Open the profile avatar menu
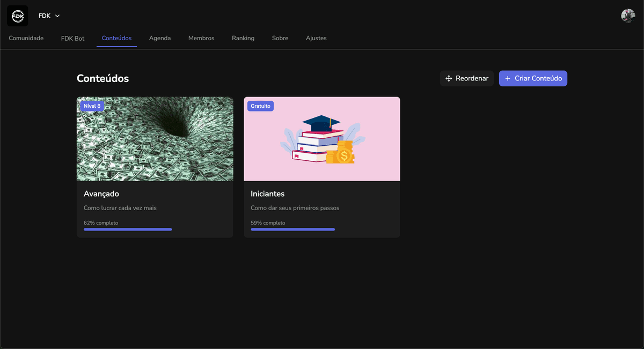 point(628,16)
